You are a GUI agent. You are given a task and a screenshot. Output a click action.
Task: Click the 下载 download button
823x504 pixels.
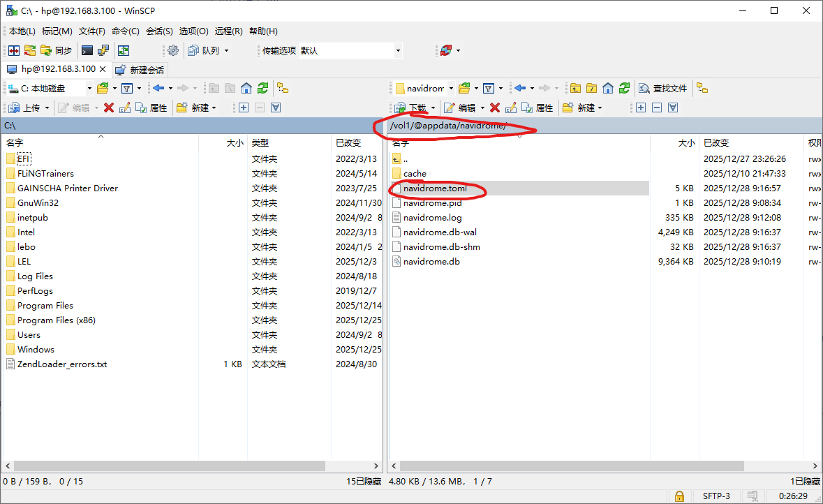pyautogui.click(x=411, y=108)
